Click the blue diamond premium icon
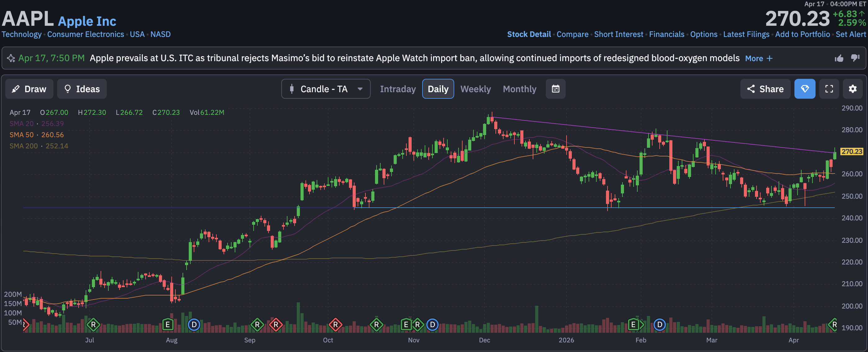The height and width of the screenshot is (352, 868). coord(805,89)
